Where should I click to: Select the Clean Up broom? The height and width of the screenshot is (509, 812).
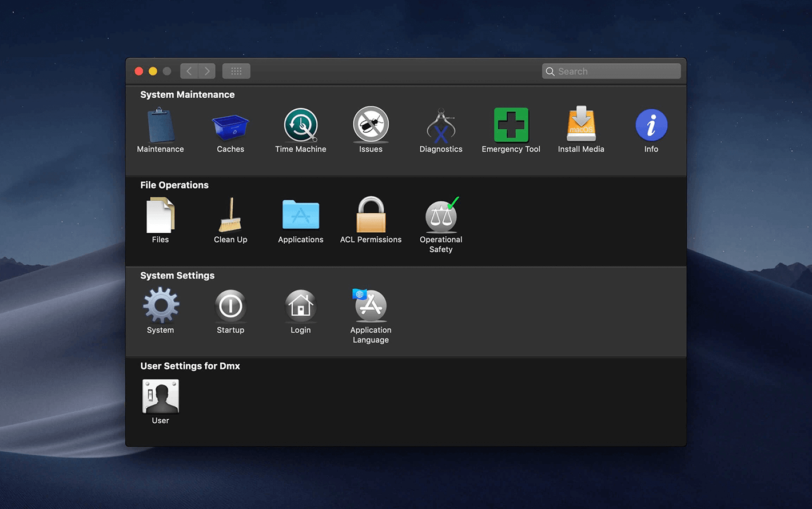230,216
